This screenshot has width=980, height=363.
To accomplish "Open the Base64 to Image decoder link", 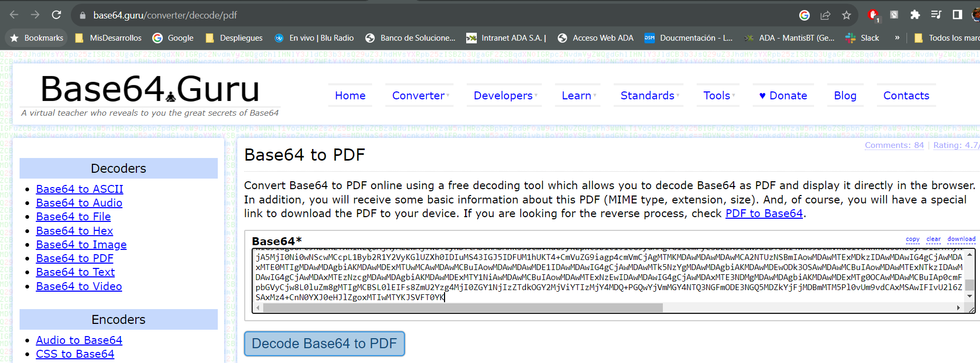I will coord(81,245).
